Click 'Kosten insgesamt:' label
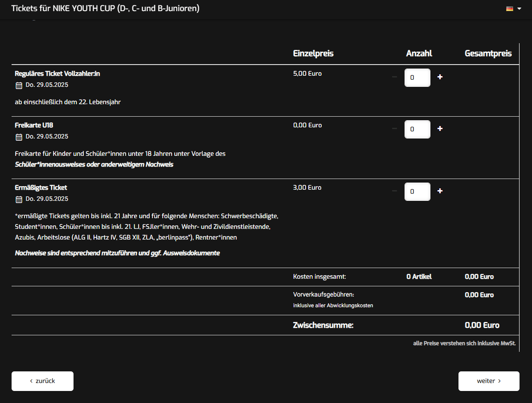Screen dimensions: 532x403 (x=319, y=277)
